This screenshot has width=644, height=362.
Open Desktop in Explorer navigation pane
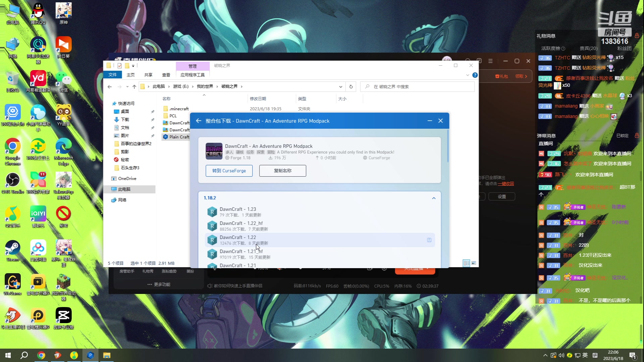[x=125, y=112]
